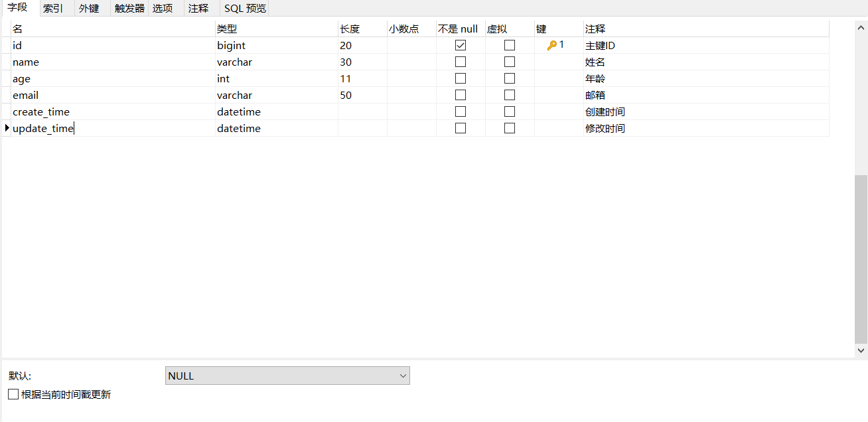
Task: Click the 注释 column header in the grid
Action: pyautogui.click(x=707, y=29)
